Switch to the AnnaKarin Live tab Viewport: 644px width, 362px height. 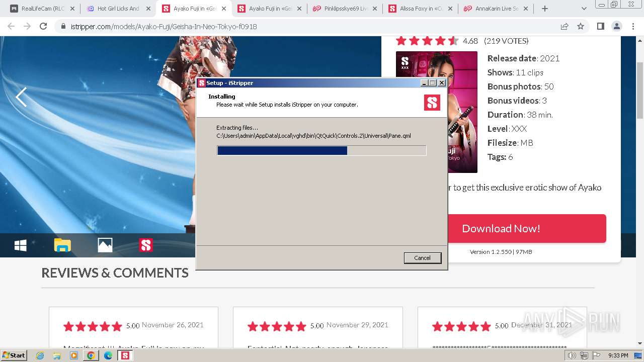pyautogui.click(x=496, y=9)
